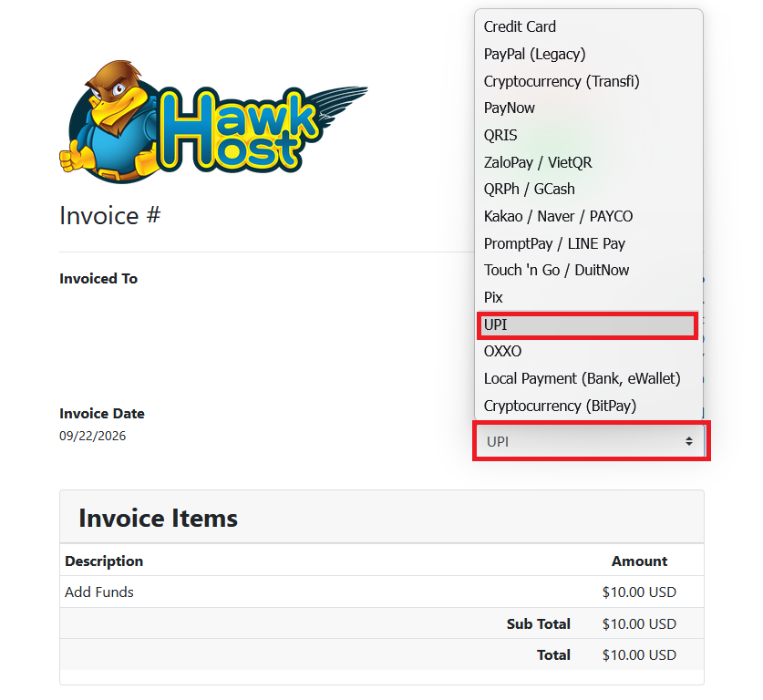Select QRIS payment option
Viewport: 763px width, 700px height.
588,135
